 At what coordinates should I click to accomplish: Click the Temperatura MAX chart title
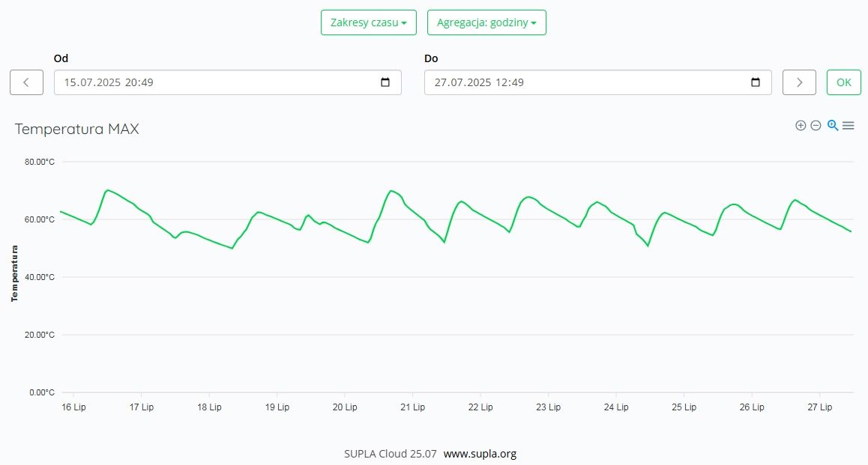(x=77, y=129)
